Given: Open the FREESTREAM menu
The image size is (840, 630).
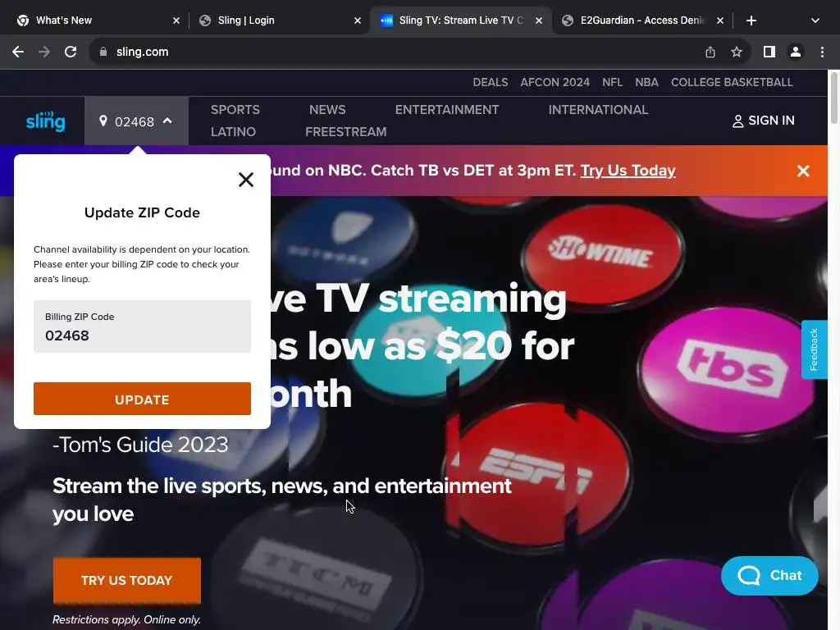Looking at the screenshot, I should (x=345, y=132).
